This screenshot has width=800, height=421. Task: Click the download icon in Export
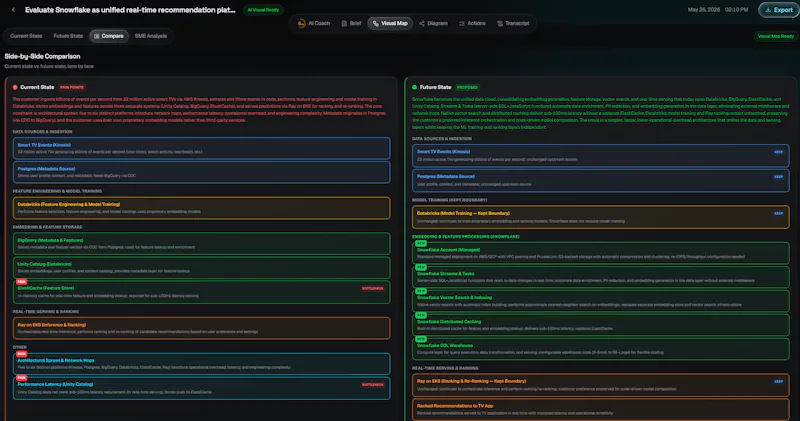(768, 10)
